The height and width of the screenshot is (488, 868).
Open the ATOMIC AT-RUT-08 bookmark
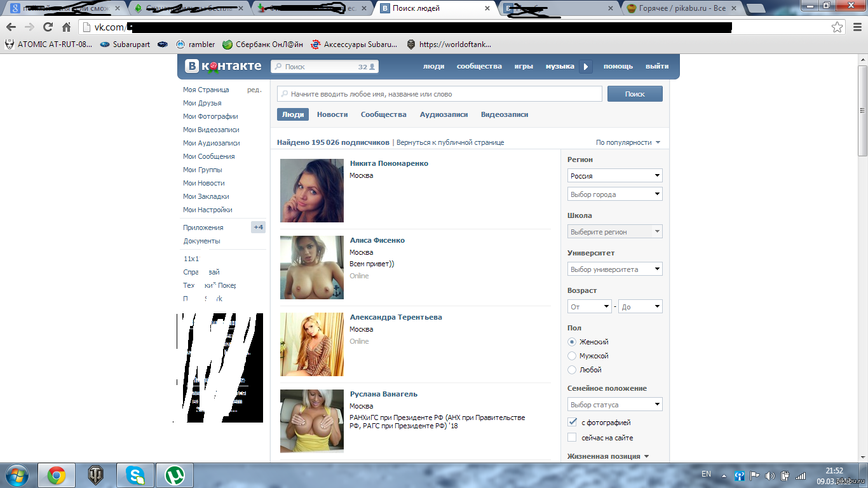pyautogui.click(x=48, y=44)
